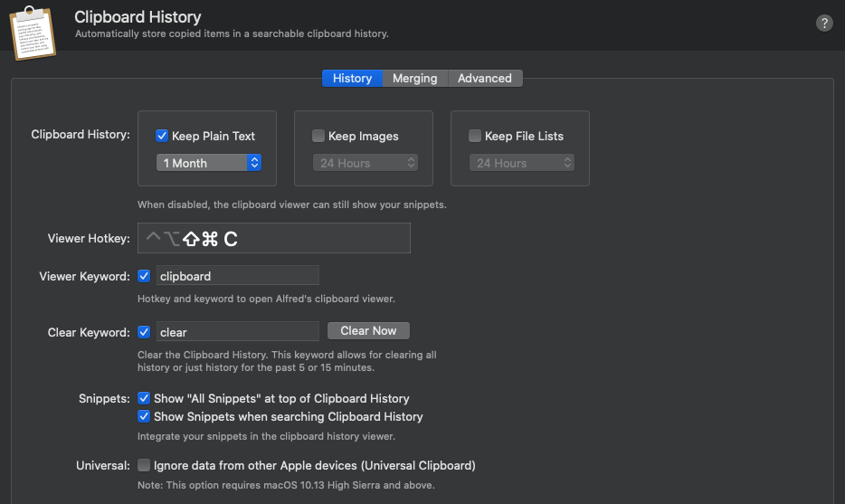Viewport: 845px width, 504px height.
Task: Enable the Keep Images checkbox
Action: click(318, 136)
